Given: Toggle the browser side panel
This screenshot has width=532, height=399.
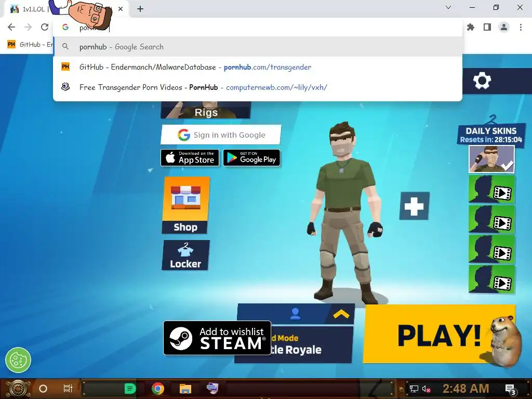Looking at the screenshot, I should (x=487, y=27).
